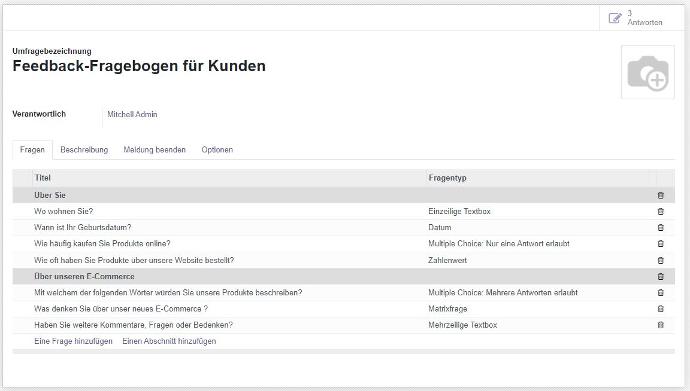Switch to the Fragen tab
690x391 pixels.
(32, 150)
